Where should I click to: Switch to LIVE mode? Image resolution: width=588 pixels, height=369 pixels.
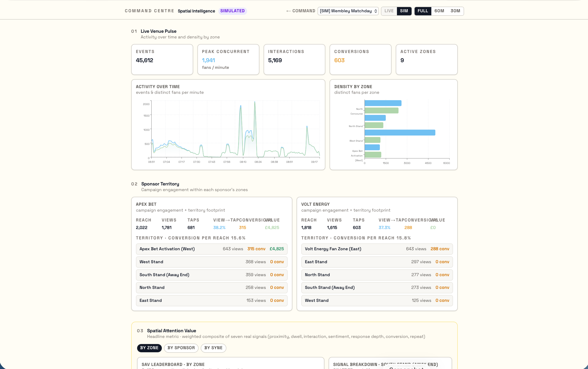point(389,11)
